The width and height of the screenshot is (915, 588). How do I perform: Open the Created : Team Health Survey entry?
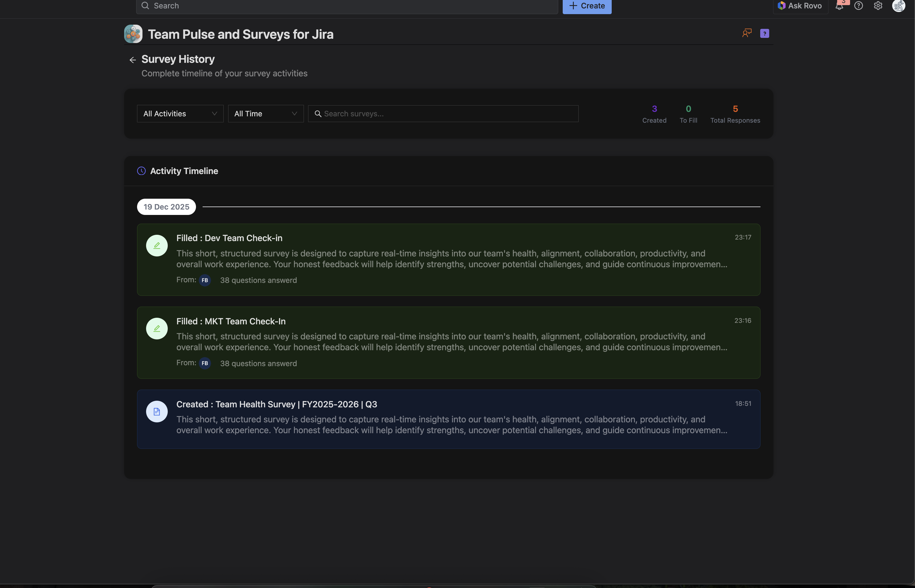point(277,404)
